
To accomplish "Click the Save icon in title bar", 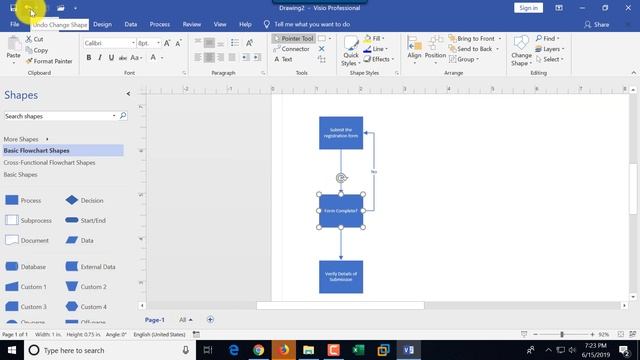I will pyautogui.click(x=13, y=8).
